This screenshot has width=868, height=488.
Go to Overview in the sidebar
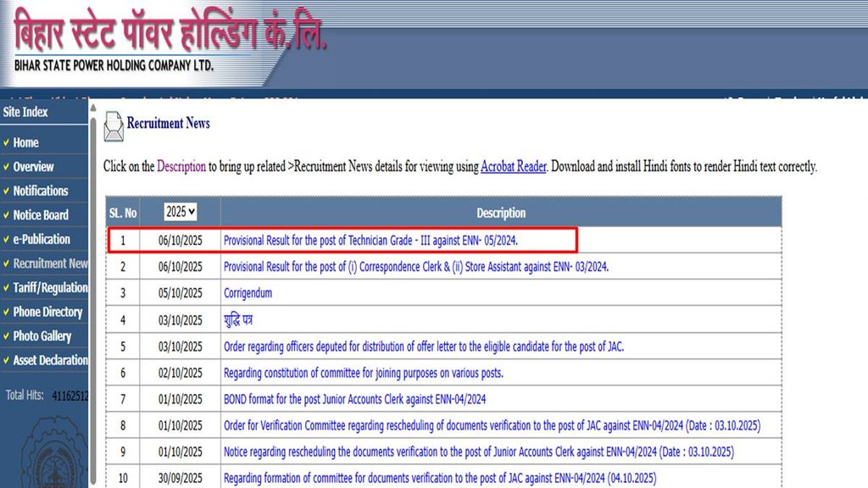click(x=33, y=167)
